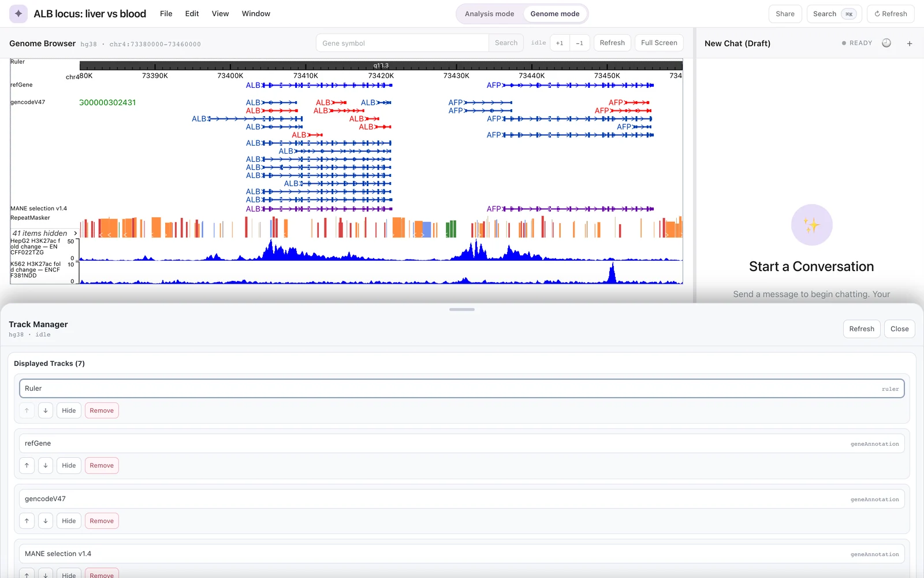
Task: Click the HepG2 H3K27ac signal track
Action: 381,249
